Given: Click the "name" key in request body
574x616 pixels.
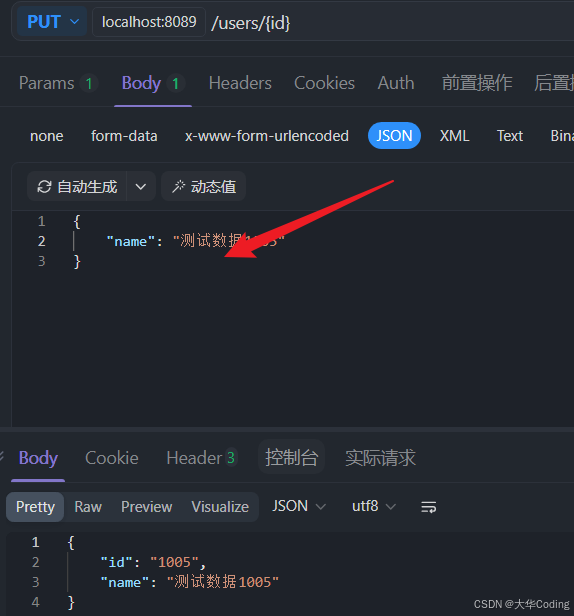Looking at the screenshot, I should click(x=130, y=241).
